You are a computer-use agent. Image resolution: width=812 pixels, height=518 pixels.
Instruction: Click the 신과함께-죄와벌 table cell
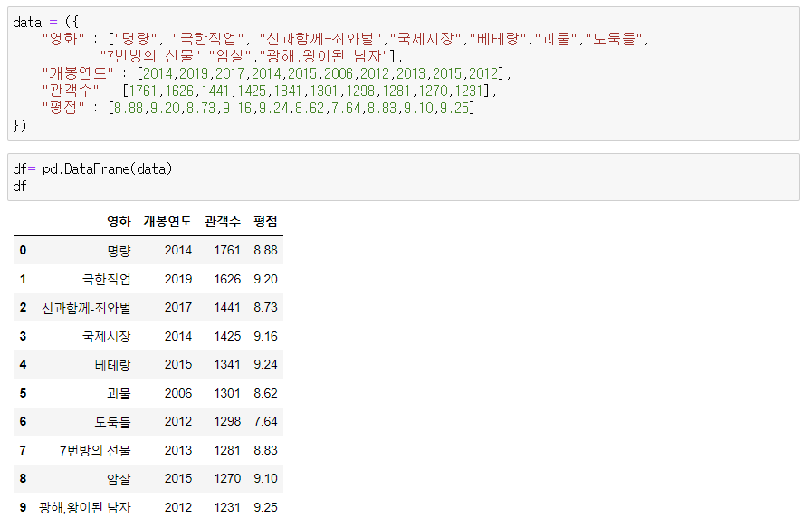(87, 308)
